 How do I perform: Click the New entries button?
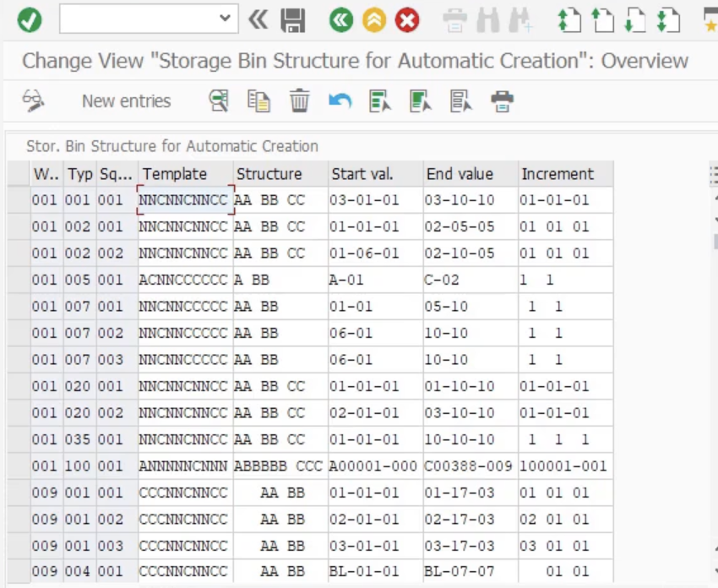coord(126,101)
